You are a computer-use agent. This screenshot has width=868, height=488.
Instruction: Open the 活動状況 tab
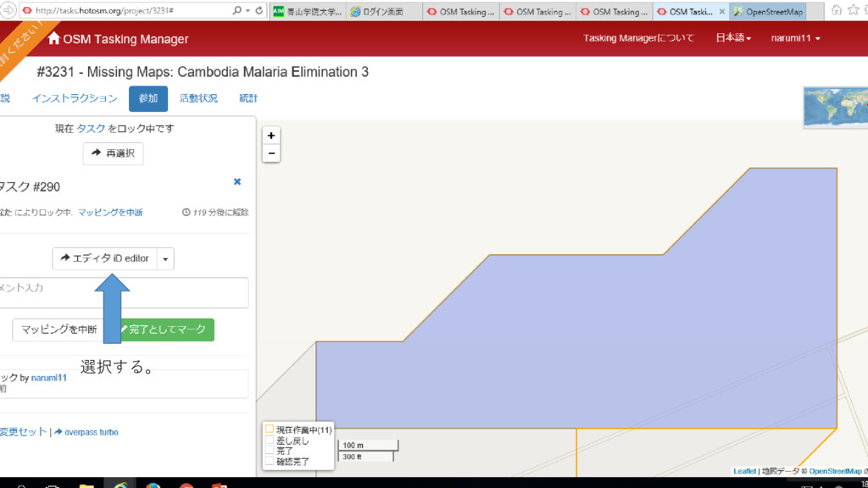(x=198, y=98)
